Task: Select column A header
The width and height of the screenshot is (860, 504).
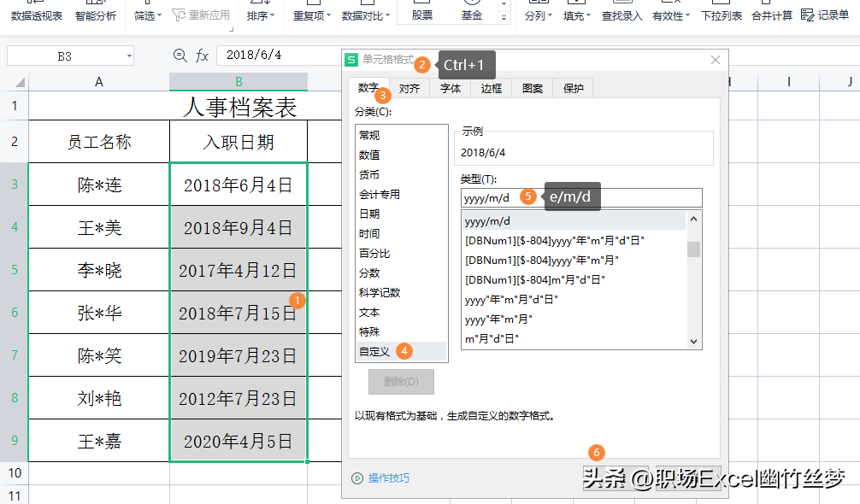Action: click(x=98, y=82)
